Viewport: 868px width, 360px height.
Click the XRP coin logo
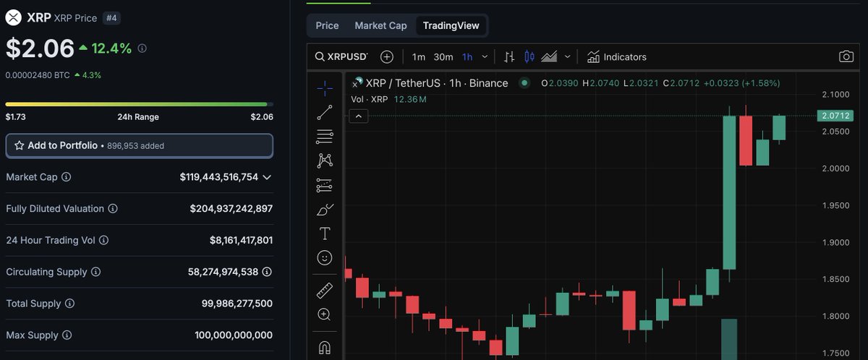13,18
